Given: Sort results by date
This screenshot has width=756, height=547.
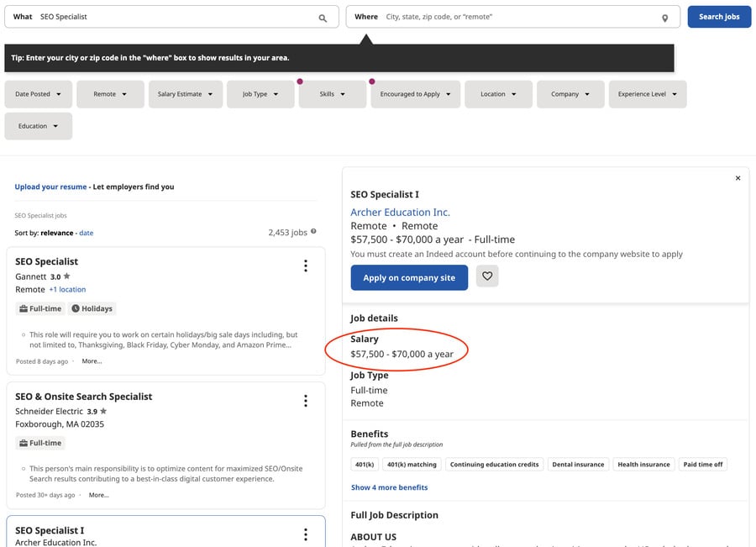Looking at the screenshot, I should [87, 233].
